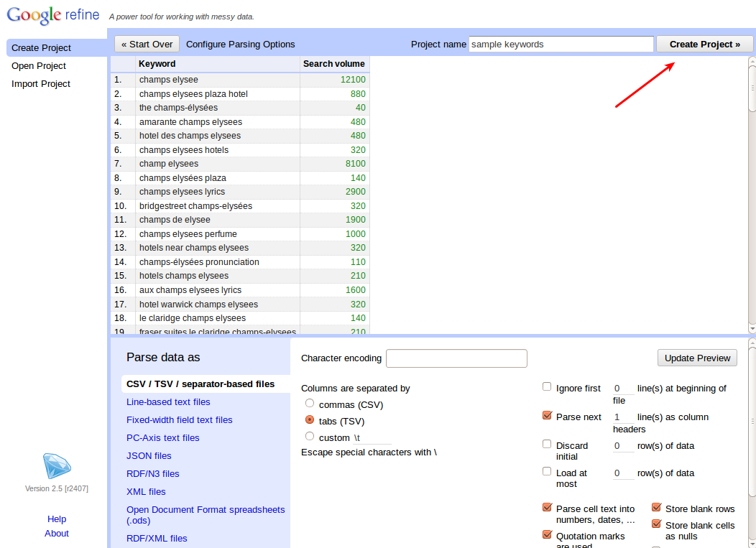This screenshot has width=756, height=548.
Task: Open the About link
Action: click(57, 533)
